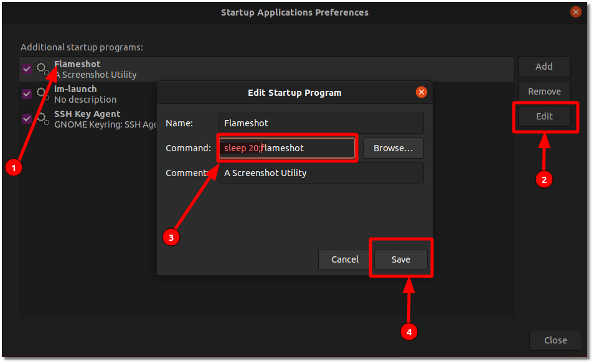Select the Flameshot row in the list
Screen dimensions: 594x364
tap(266, 69)
